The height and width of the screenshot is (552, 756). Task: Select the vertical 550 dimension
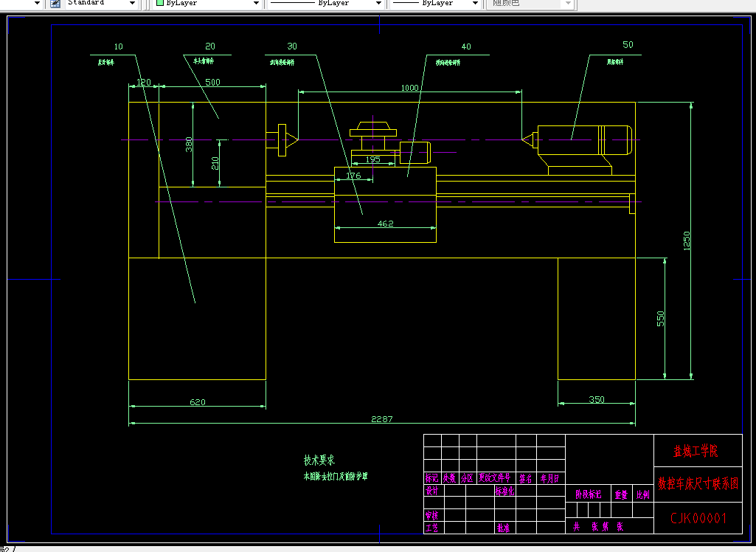[661, 319]
